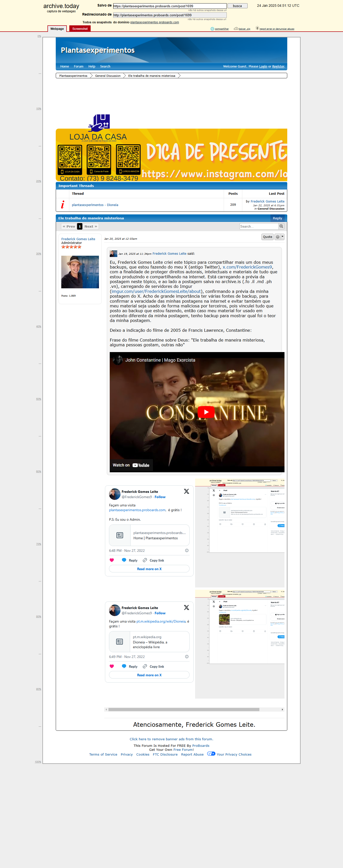Click info icon beside 6:49 PM timestamp

coord(187,656)
